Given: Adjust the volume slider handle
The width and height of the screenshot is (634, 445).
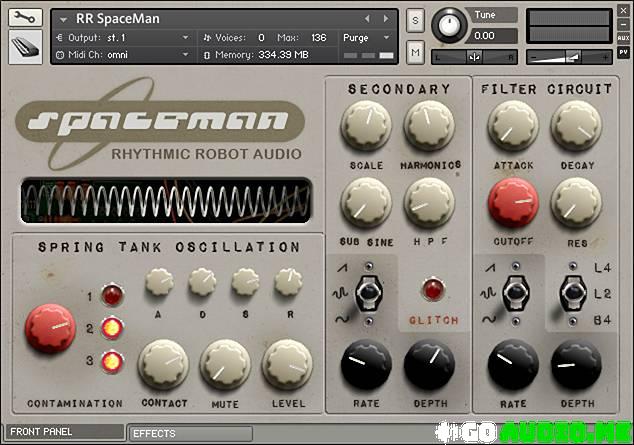Looking at the screenshot, I should point(573,57).
